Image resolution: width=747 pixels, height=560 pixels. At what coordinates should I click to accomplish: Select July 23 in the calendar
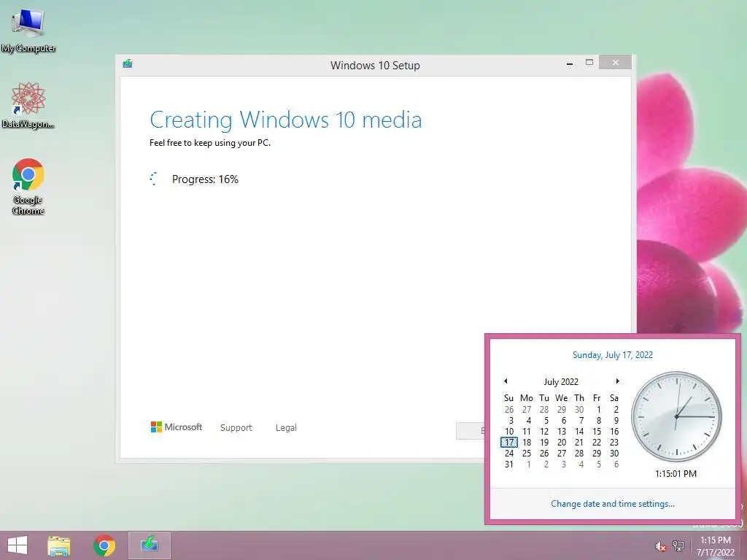point(614,443)
